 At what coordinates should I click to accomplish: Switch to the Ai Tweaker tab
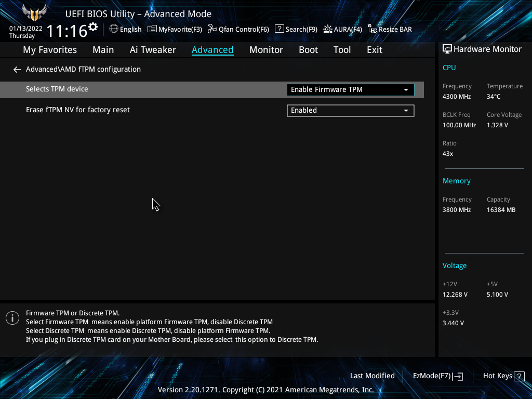coord(153,50)
